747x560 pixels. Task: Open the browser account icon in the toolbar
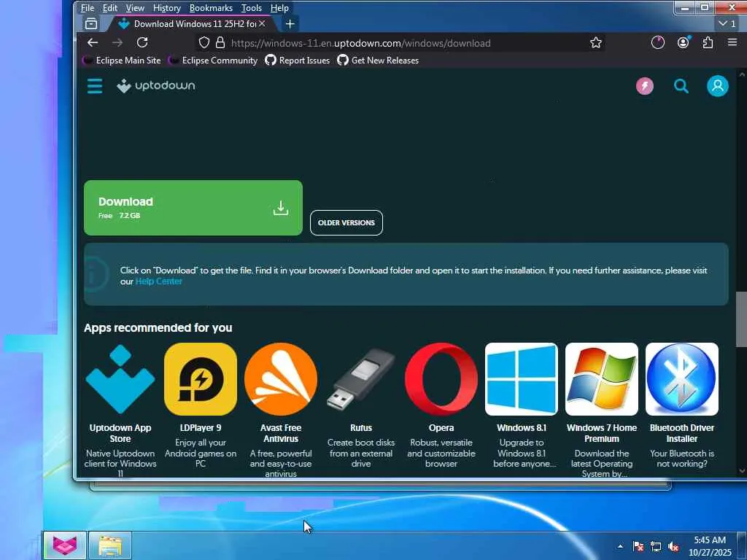(x=683, y=43)
